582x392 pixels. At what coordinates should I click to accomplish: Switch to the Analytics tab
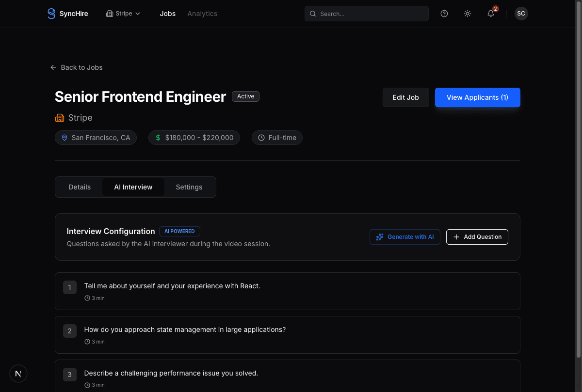tap(202, 14)
